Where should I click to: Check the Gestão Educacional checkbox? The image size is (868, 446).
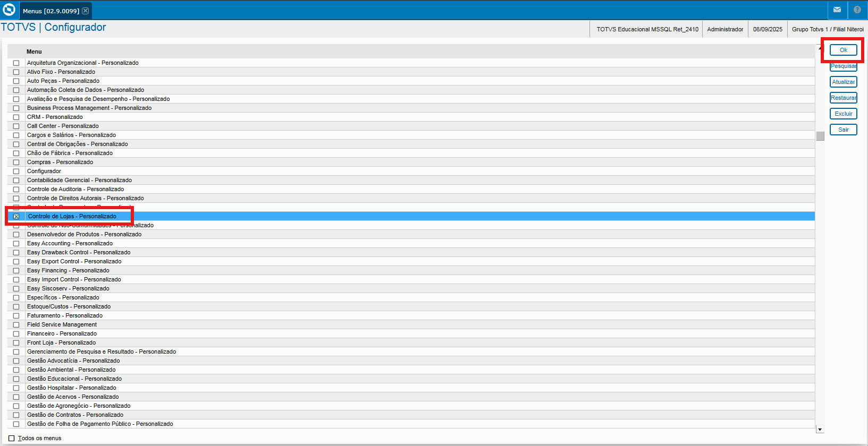[16, 379]
